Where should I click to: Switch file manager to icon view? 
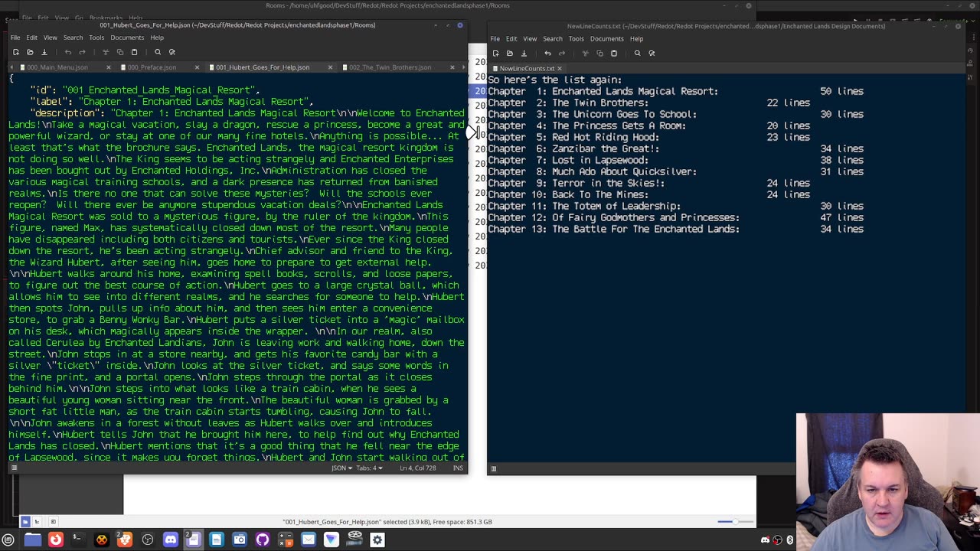25,522
